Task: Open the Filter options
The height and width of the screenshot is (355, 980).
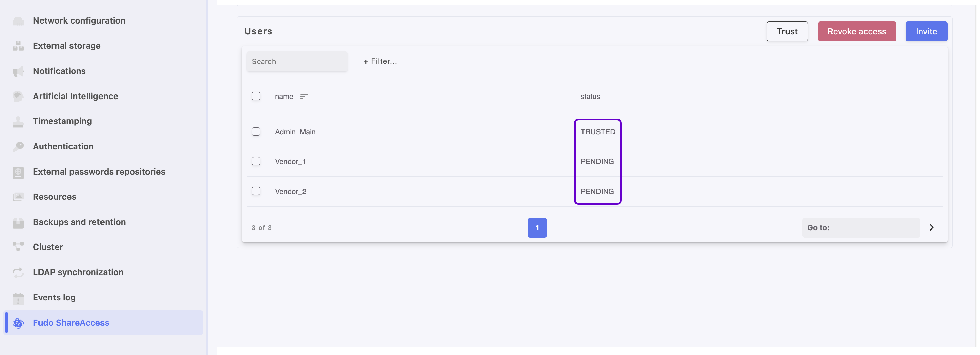Action: click(x=380, y=61)
